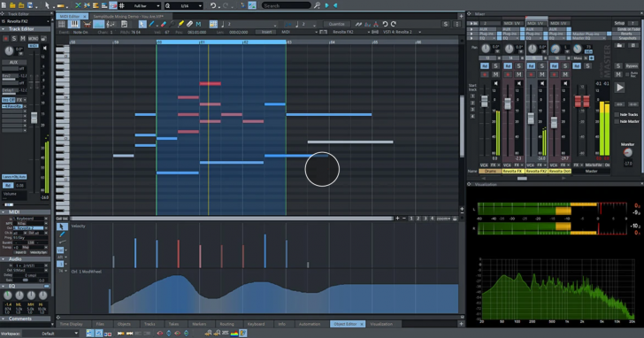Open the Markers tab
The width and height of the screenshot is (644, 338).
point(199,324)
